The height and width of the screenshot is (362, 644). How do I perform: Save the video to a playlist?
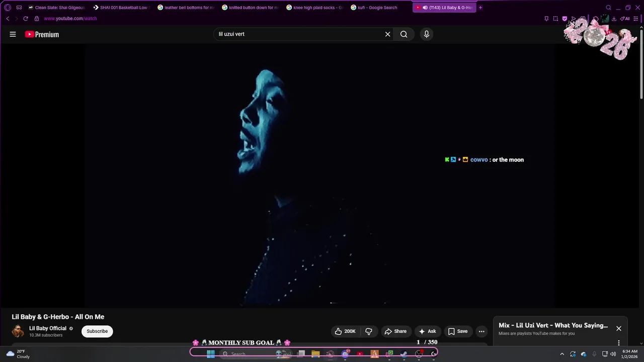click(x=458, y=331)
